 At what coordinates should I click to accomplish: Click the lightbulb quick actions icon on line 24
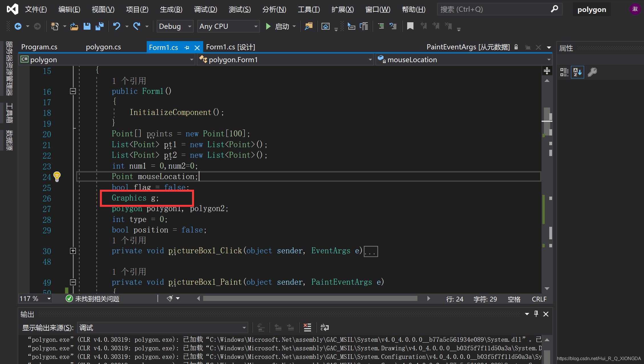(x=57, y=177)
